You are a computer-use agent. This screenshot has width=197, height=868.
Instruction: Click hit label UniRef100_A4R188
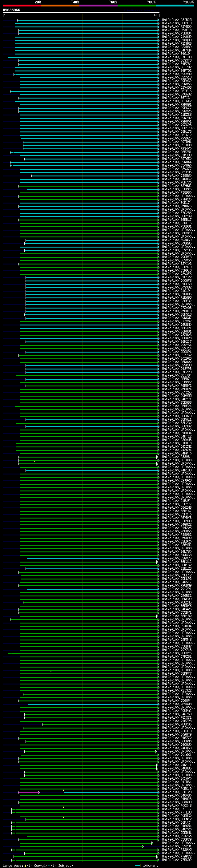tap(176, 470)
